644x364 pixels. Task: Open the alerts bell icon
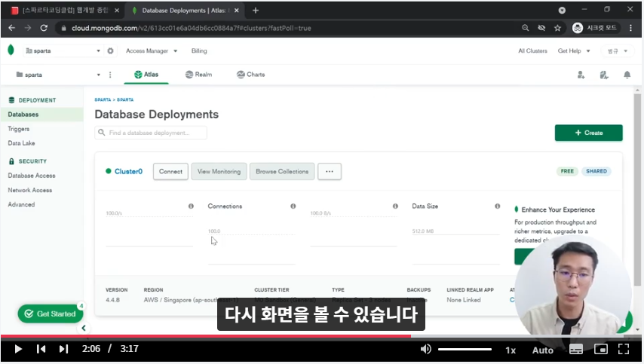tap(627, 75)
